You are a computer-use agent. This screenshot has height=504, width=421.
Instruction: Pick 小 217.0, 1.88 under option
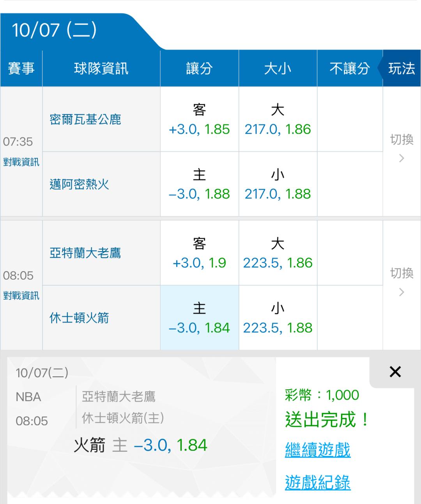tap(278, 184)
